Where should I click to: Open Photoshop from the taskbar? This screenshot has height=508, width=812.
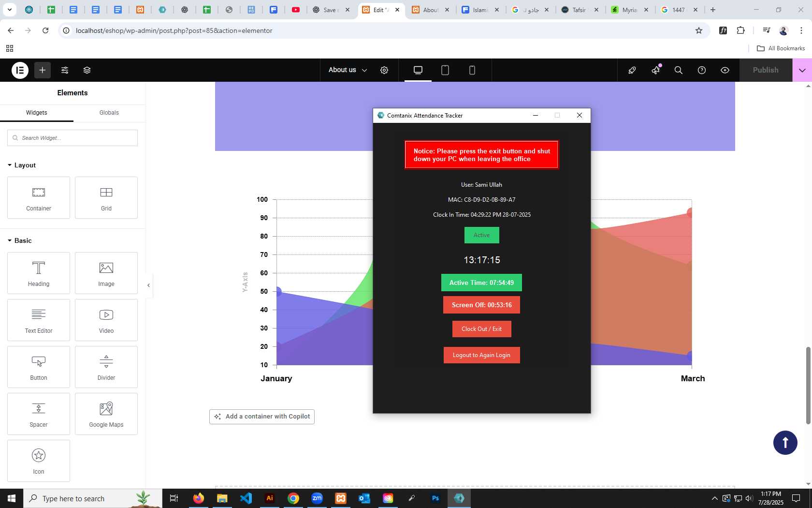(435, 498)
